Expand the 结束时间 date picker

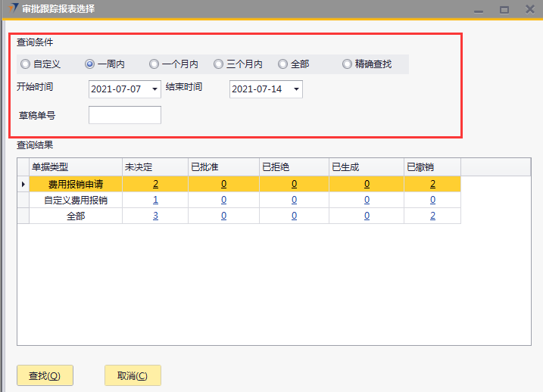pos(296,89)
